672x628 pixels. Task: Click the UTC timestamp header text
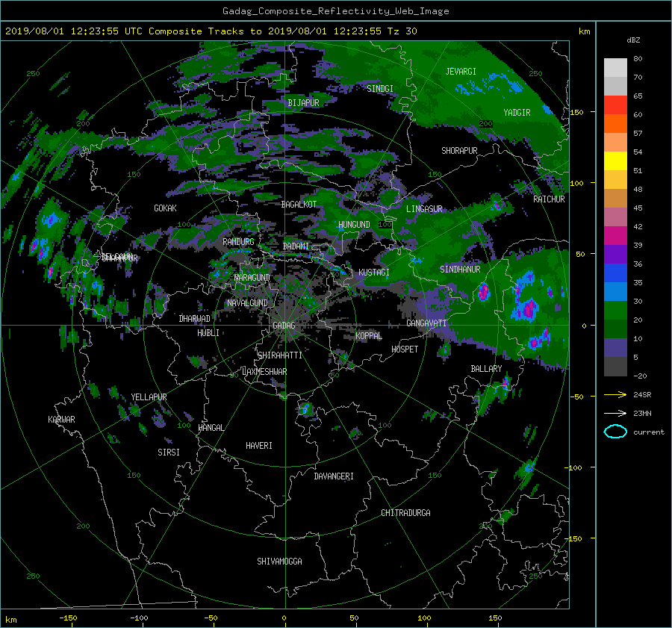(x=211, y=31)
